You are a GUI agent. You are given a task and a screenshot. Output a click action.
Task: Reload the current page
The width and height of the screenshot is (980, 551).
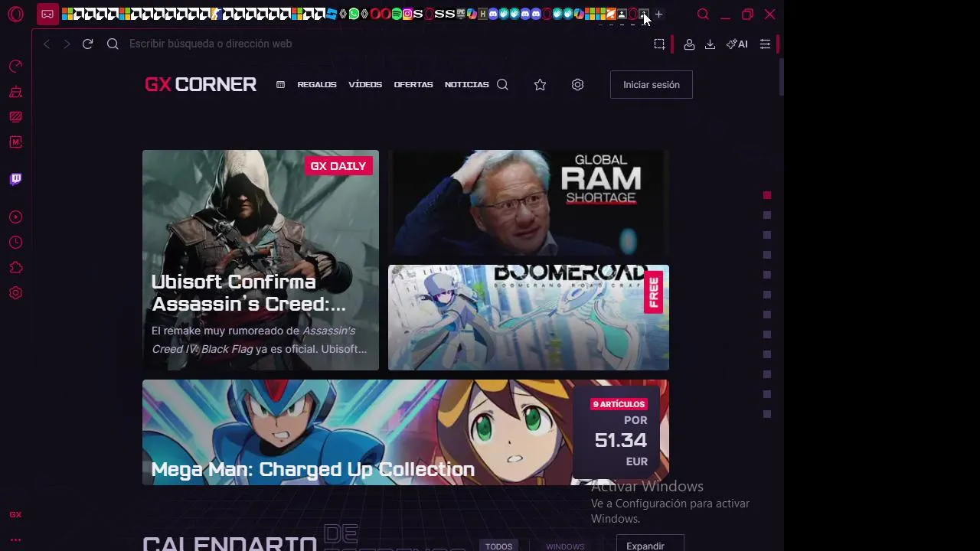pos(88,44)
